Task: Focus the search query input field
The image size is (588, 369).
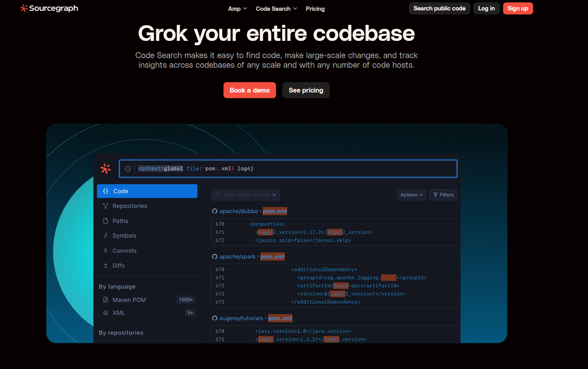Action: (288, 169)
